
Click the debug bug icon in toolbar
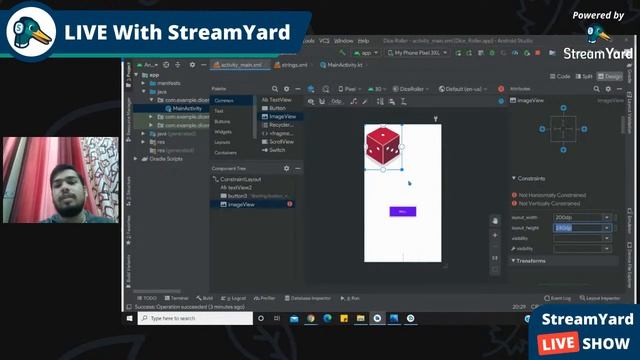tap(492, 53)
